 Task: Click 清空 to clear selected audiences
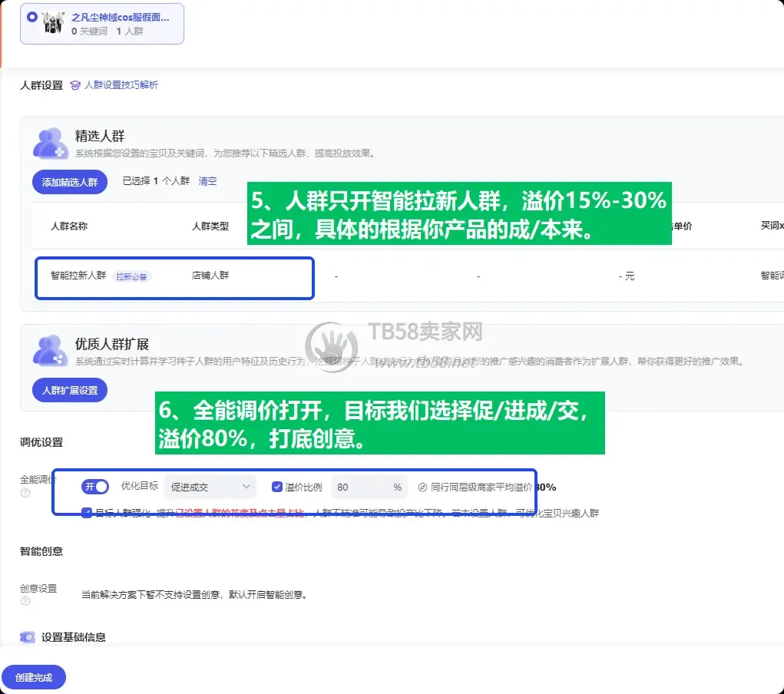[207, 181]
